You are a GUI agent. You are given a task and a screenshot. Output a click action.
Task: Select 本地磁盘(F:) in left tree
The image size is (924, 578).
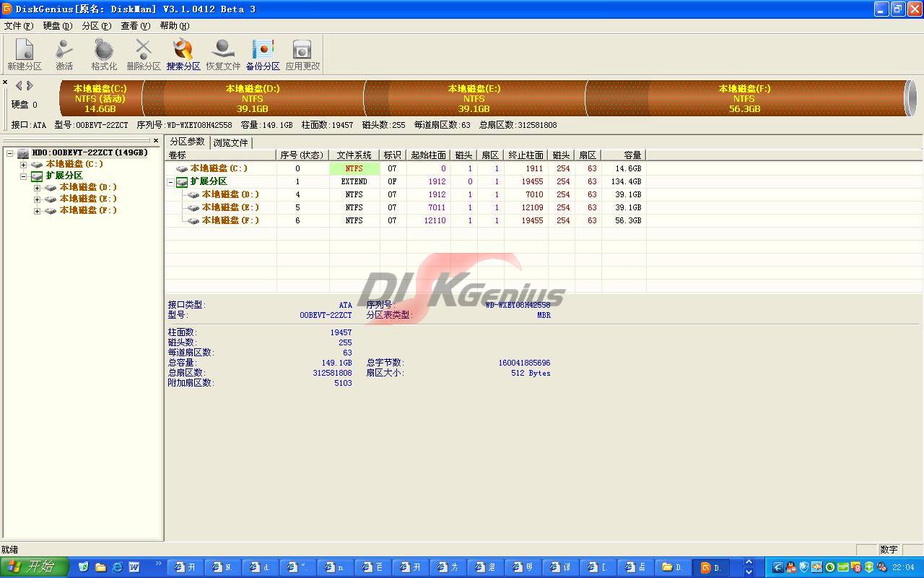(88, 210)
